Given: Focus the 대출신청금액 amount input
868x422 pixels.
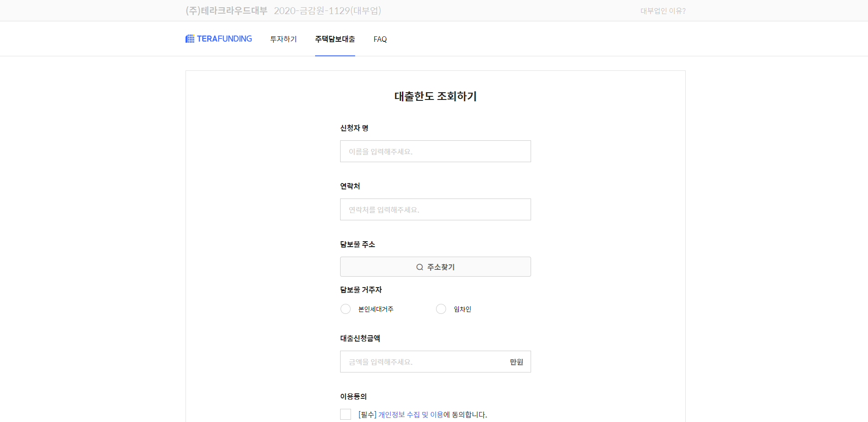Looking at the screenshot, I should coord(436,362).
